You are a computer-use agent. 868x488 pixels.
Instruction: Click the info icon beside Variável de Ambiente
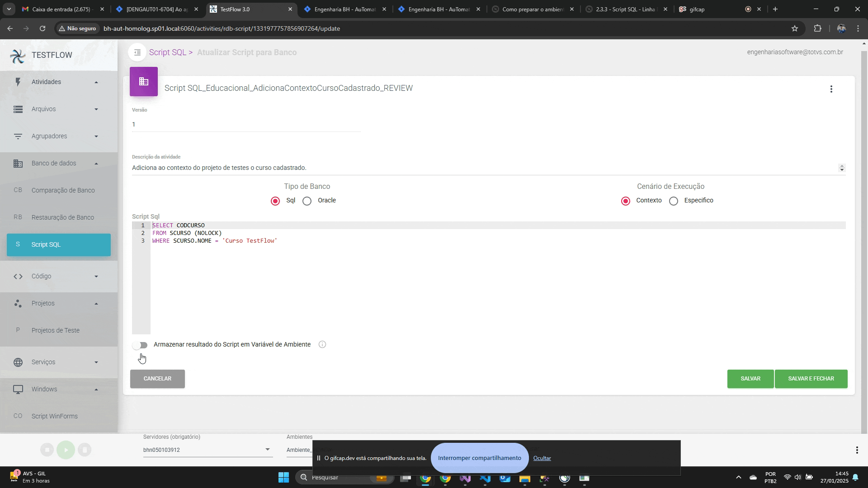[322, 345]
